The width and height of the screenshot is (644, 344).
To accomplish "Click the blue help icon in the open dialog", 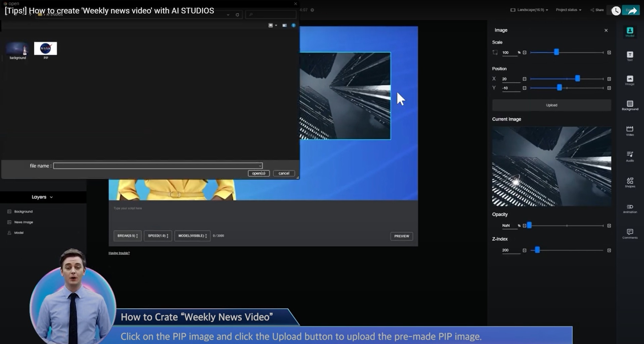I will [293, 26].
